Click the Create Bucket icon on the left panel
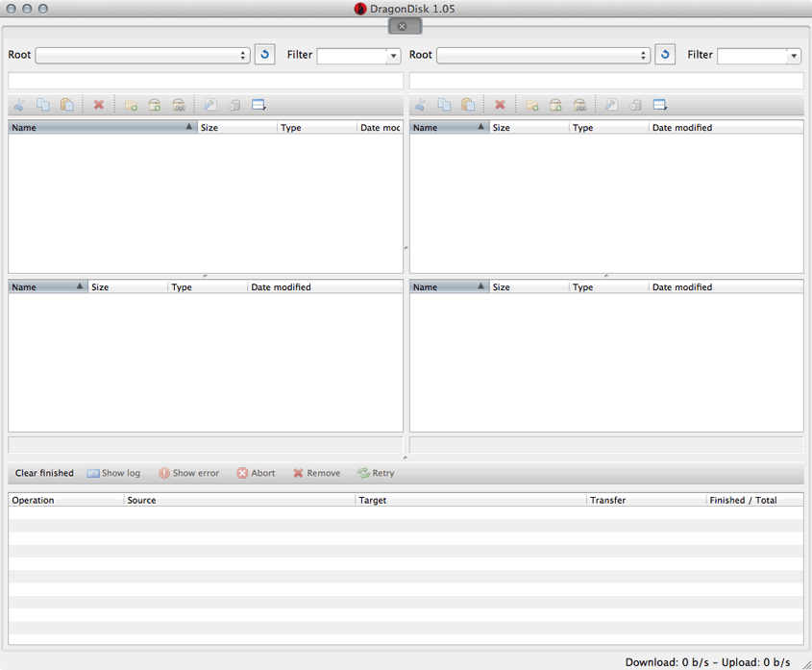812x670 pixels. pos(156,105)
